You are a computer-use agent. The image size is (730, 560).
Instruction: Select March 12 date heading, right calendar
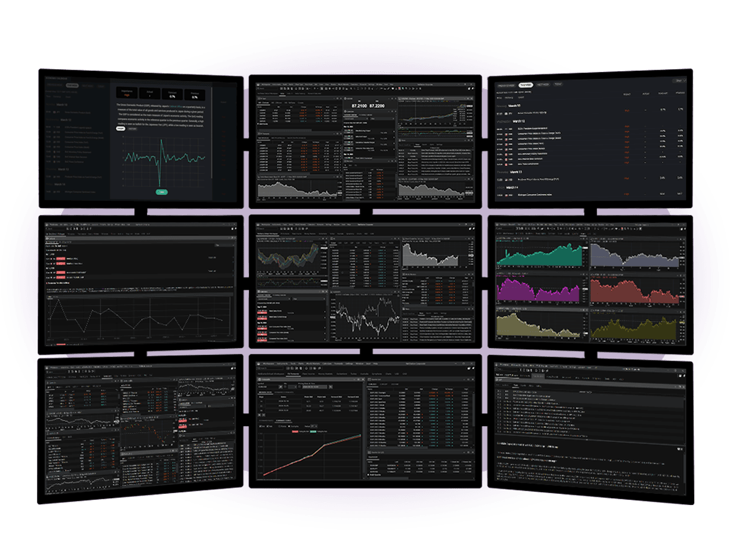click(x=519, y=121)
